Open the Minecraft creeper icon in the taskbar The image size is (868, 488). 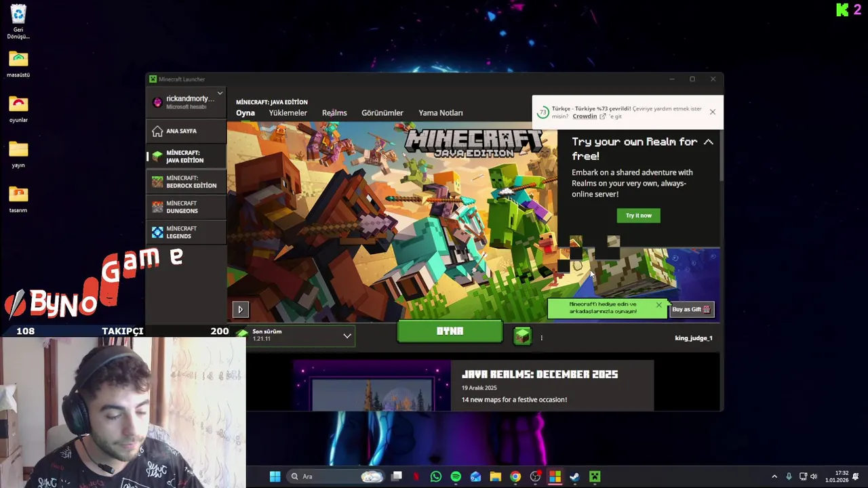pyautogui.click(x=595, y=476)
